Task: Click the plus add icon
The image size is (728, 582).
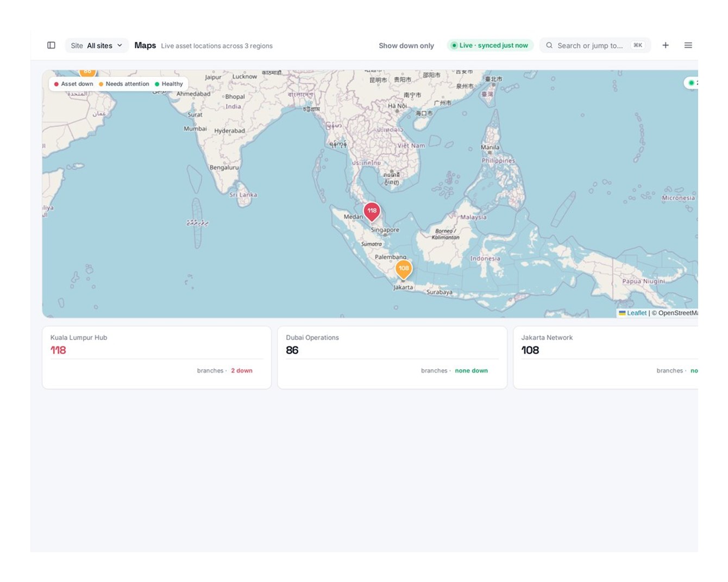Action: tap(666, 46)
